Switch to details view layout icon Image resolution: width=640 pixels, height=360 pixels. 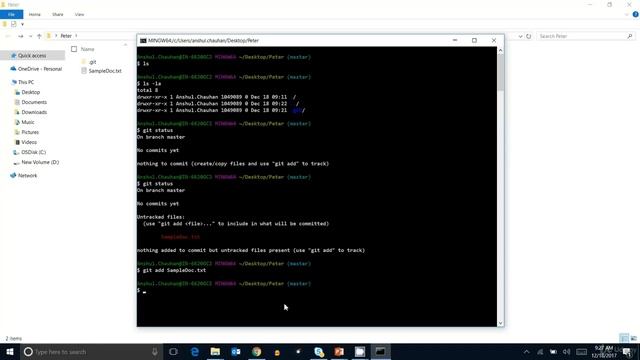[624, 338]
